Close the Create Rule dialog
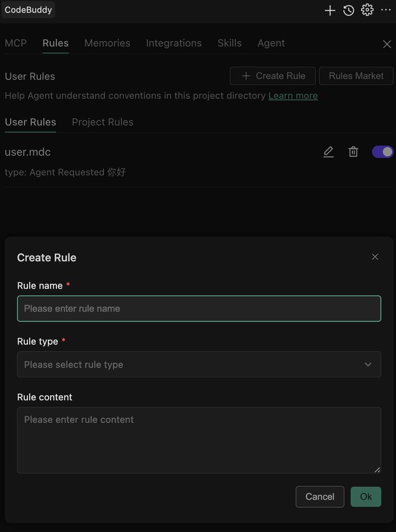Screen dimensions: 396x532 click(375, 257)
